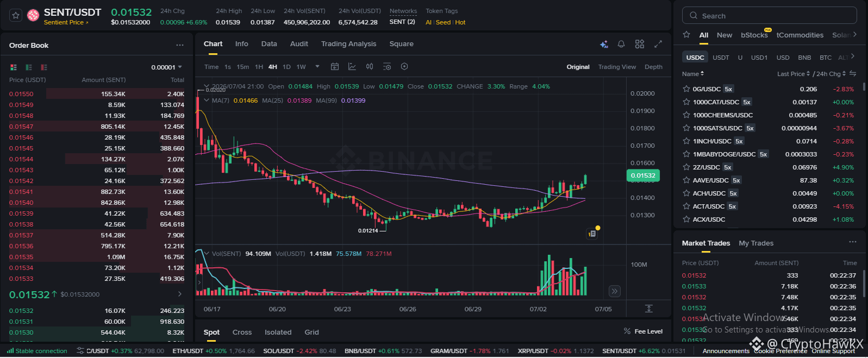The width and height of the screenshot is (868, 358).
Task: Show combined buy and sell order book view
Action: point(14,67)
